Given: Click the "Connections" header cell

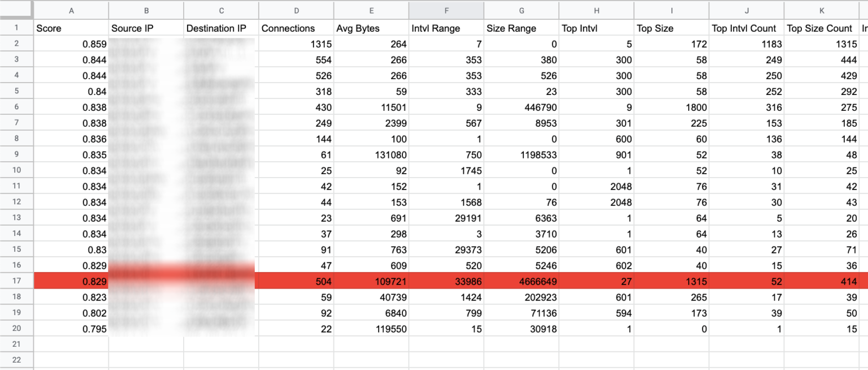Looking at the screenshot, I should (x=296, y=28).
